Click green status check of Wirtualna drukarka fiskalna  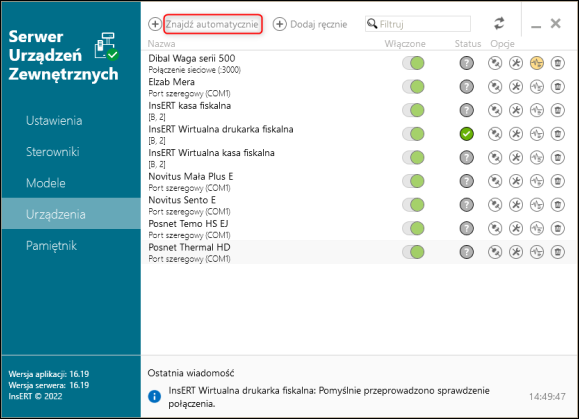click(467, 134)
